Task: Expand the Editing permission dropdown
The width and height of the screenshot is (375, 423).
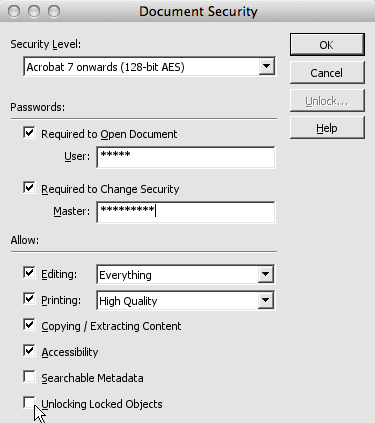Action: (x=266, y=274)
